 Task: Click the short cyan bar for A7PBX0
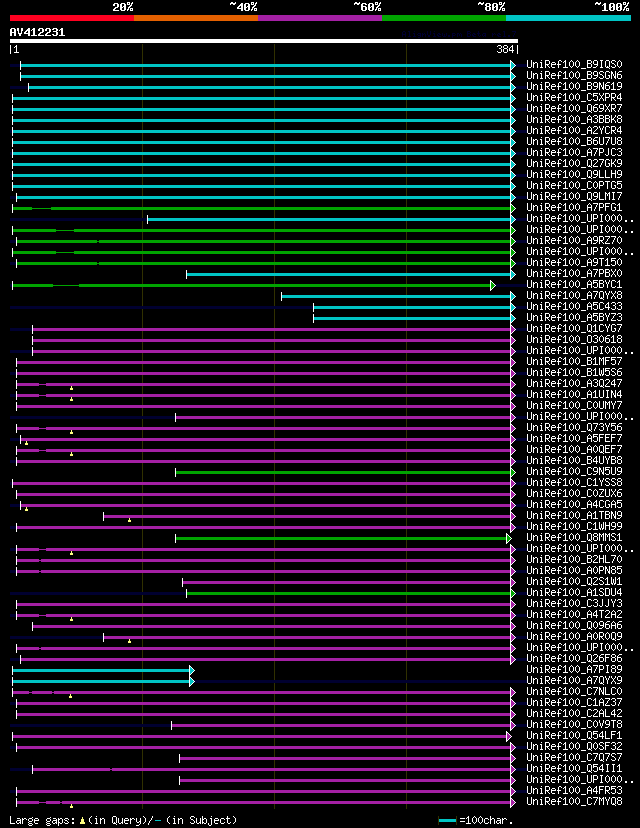351,275
